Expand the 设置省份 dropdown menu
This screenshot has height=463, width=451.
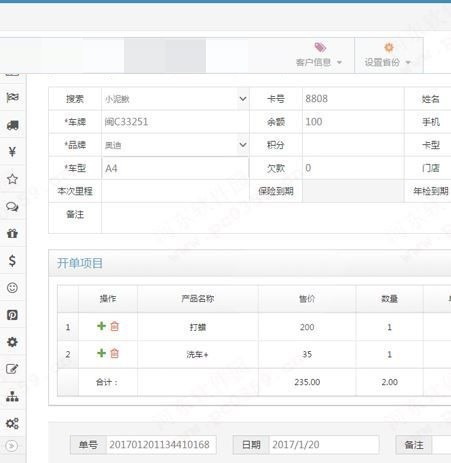point(408,62)
